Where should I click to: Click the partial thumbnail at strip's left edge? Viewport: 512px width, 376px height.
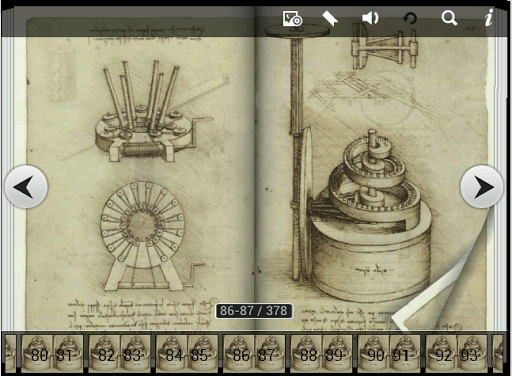[x=10, y=354]
